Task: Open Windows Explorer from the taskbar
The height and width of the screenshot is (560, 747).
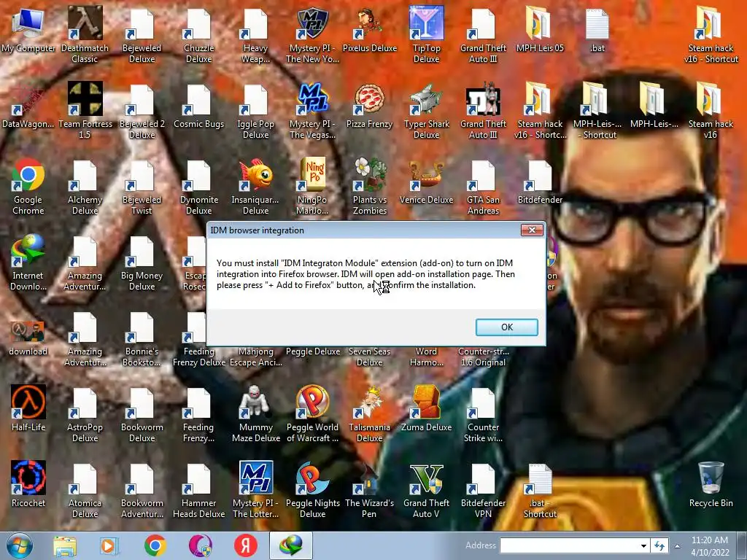Action: click(x=65, y=546)
